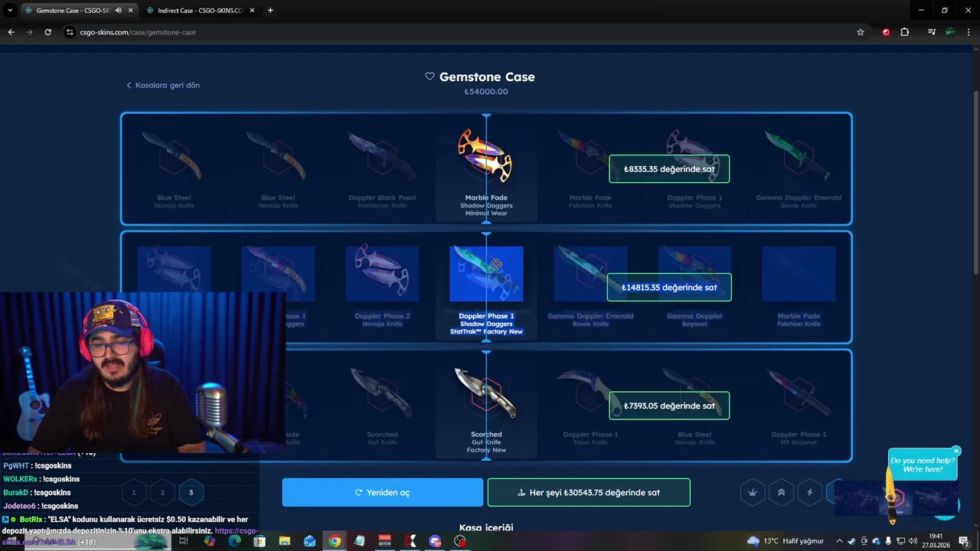
Task: Click BotRix chat message link
Action: tap(236, 530)
